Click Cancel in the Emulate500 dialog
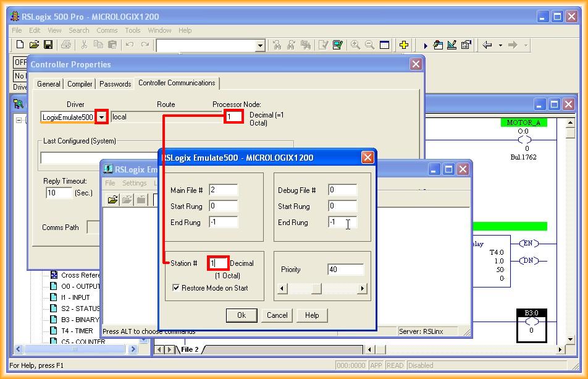The width and height of the screenshot is (588, 379). click(277, 315)
